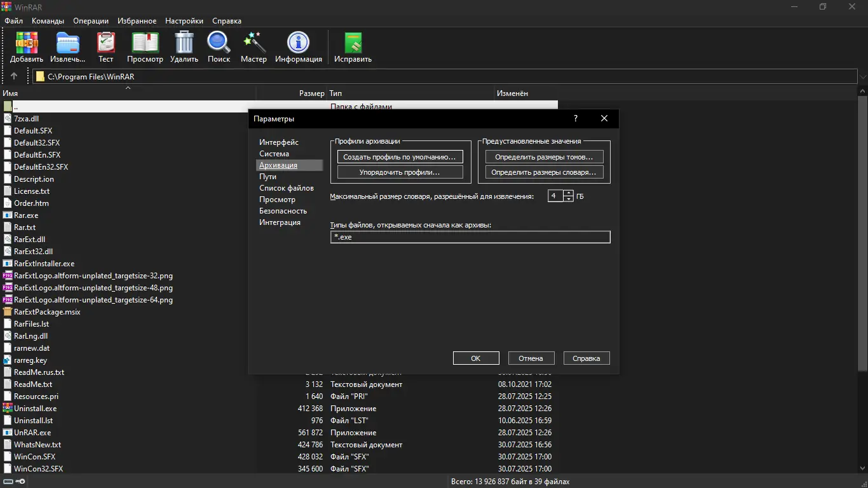Click the Отмена button
The image size is (868, 488).
531,358
